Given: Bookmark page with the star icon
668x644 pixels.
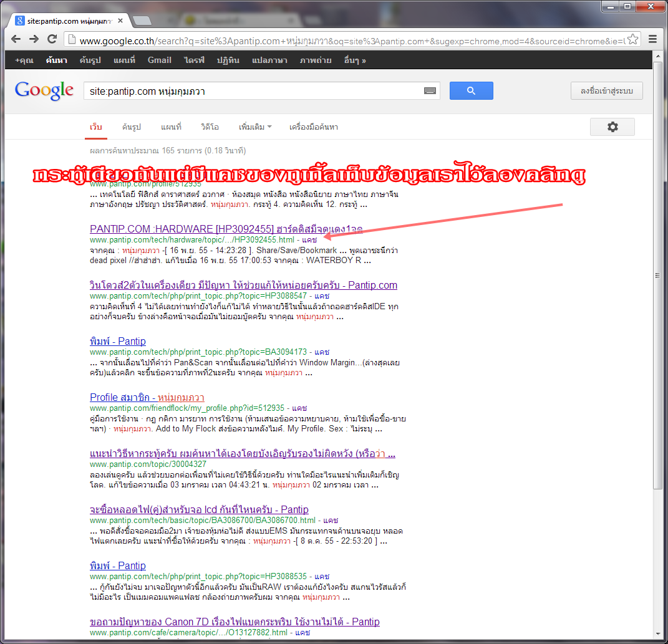Looking at the screenshot, I should point(632,40).
